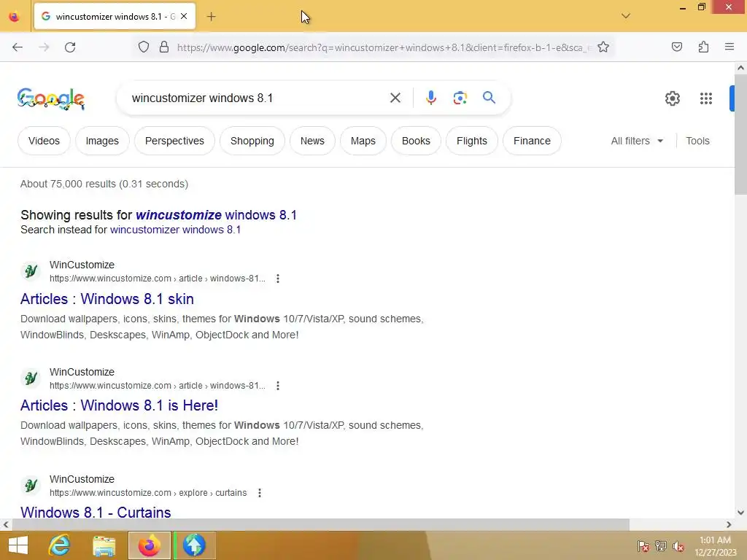
Task: Open corrected wincustomize windows 8.1 link
Action: click(216, 215)
